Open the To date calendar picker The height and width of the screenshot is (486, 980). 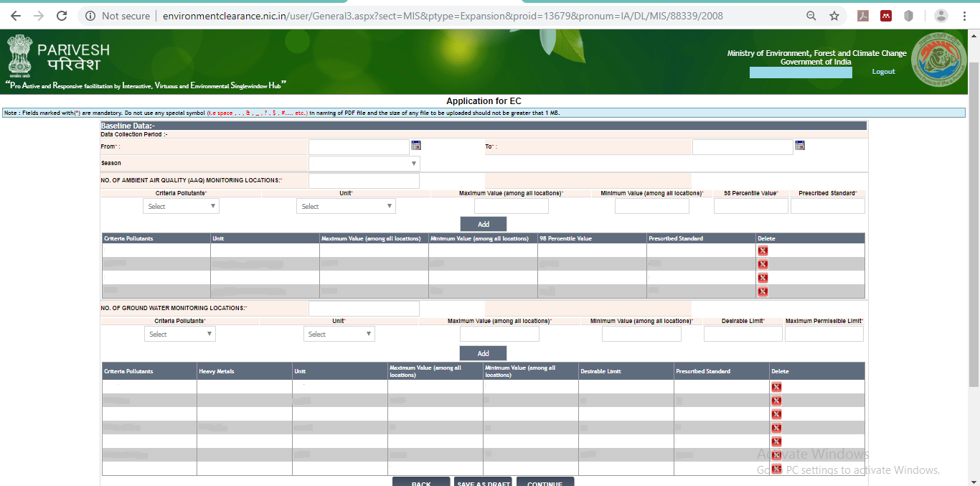click(x=800, y=146)
